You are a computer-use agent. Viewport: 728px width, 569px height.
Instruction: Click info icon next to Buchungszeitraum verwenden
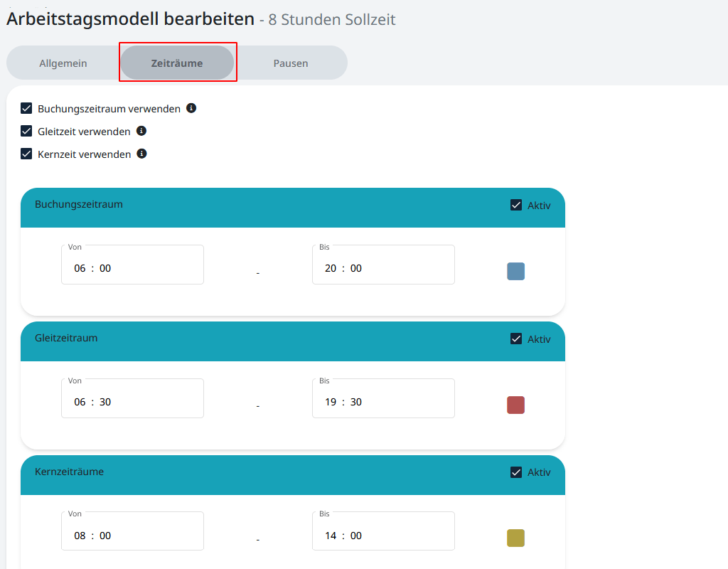[191, 108]
